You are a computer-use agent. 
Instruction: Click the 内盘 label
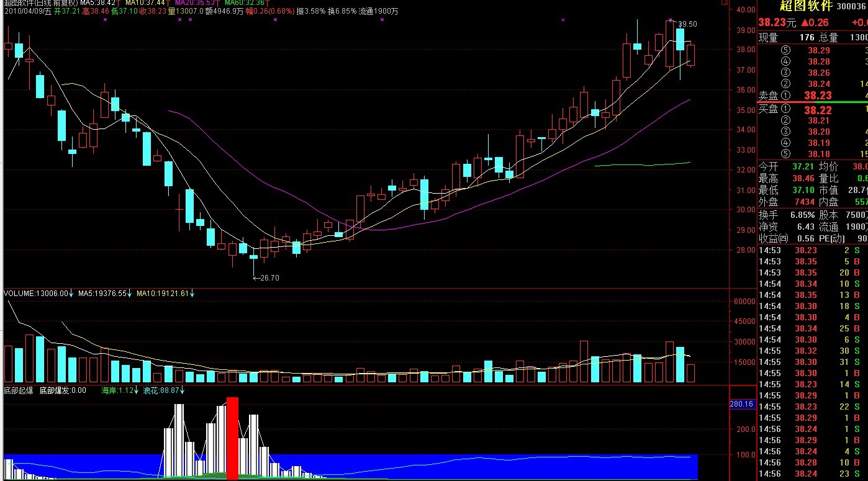[829, 202]
